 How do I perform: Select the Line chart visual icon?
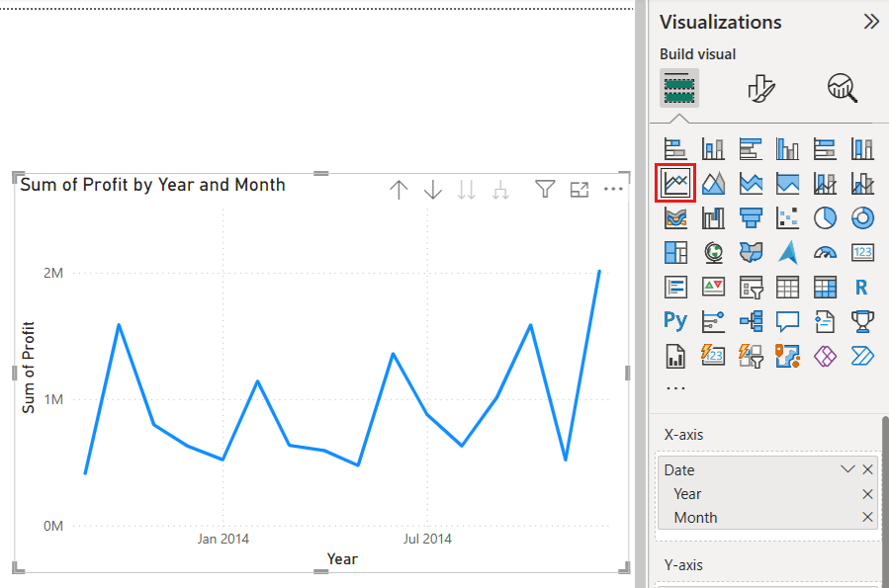tap(675, 183)
